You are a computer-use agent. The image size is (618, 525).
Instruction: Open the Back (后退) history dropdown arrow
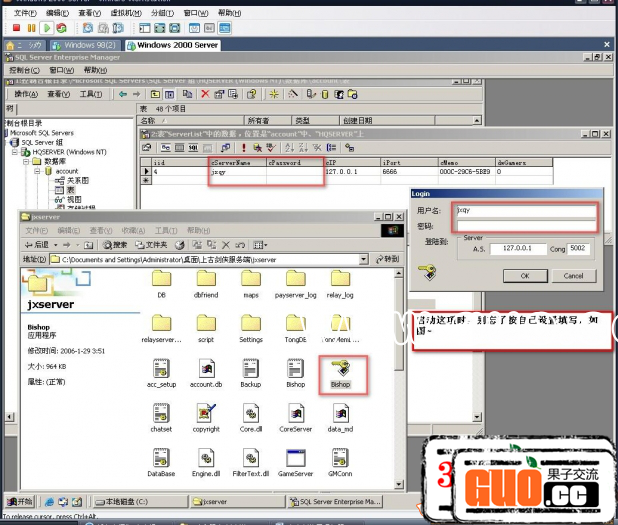click(56, 245)
